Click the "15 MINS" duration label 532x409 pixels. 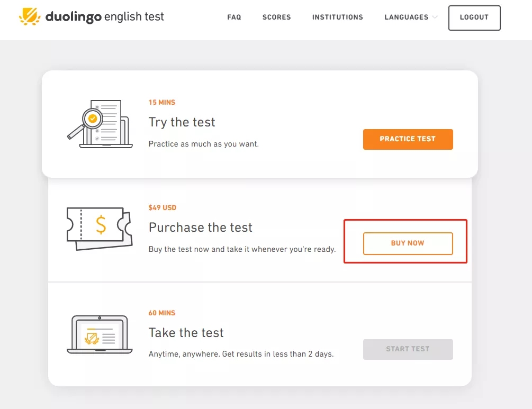(x=161, y=103)
